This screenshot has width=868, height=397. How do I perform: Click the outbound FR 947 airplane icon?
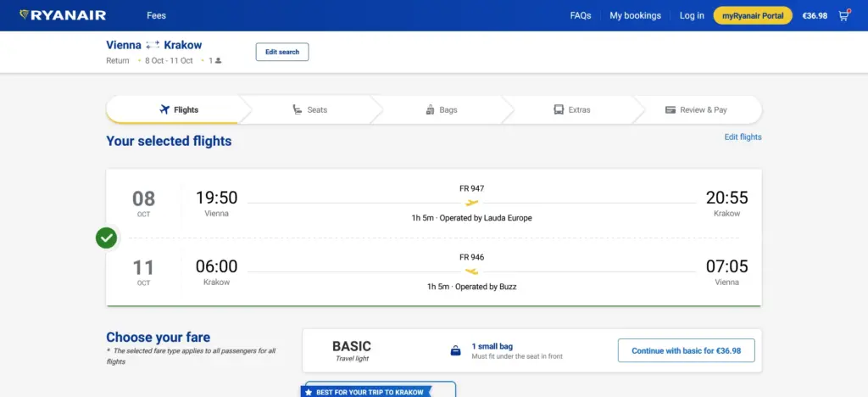tap(471, 203)
